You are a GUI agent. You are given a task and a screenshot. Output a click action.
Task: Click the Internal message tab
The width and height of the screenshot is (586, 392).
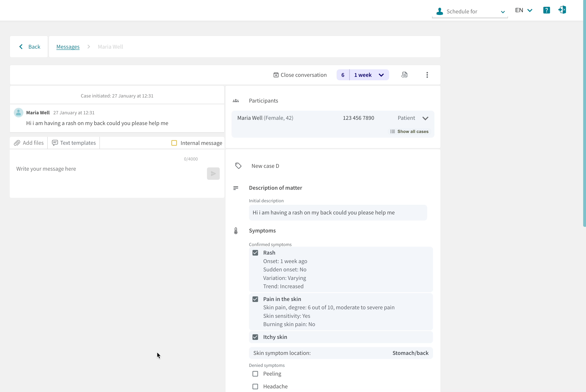point(197,143)
